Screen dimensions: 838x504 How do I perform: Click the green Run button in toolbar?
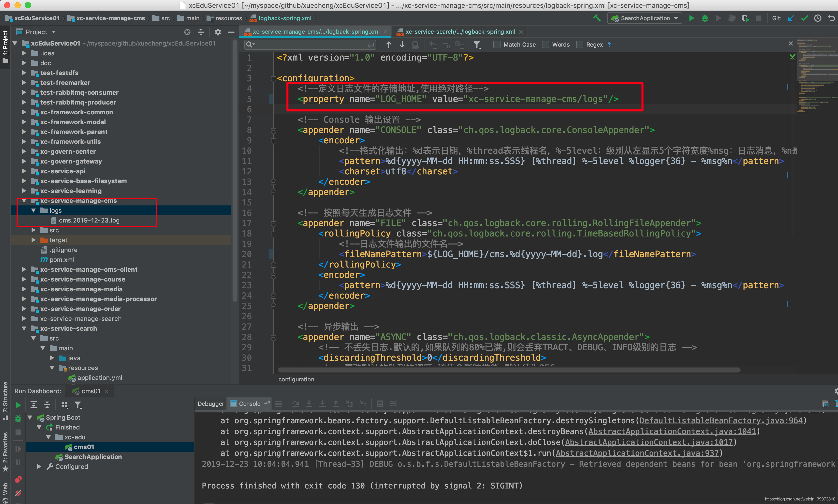(x=691, y=18)
